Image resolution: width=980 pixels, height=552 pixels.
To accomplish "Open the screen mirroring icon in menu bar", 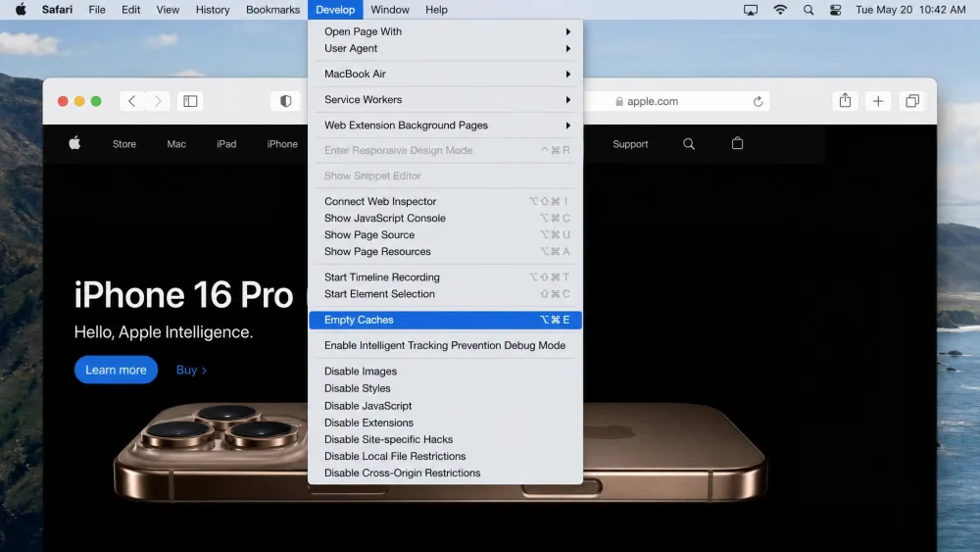I will (751, 10).
